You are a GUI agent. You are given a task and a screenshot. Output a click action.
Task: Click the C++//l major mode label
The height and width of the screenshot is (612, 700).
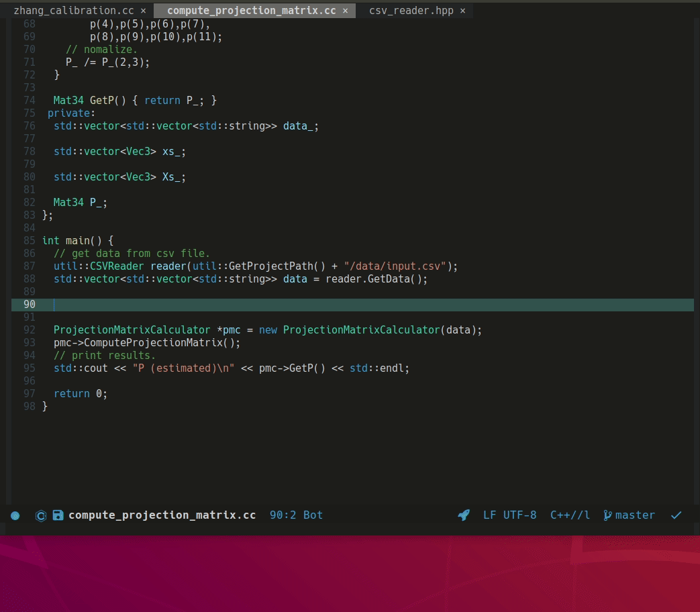(570, 515)
